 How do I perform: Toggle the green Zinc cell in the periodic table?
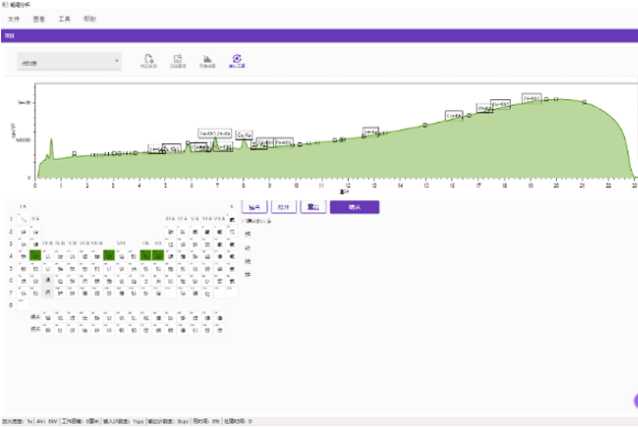(x=158, y=255)
